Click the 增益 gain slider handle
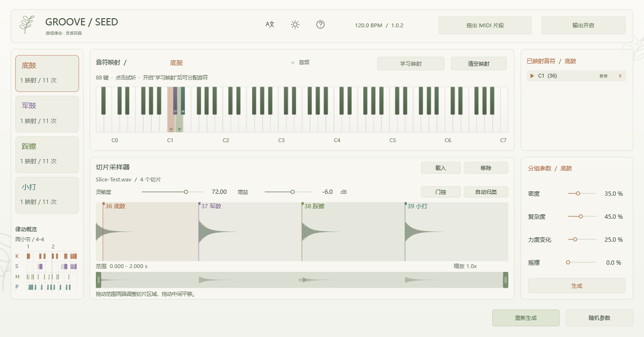Image resolution: width=644 pixels, height=337 pixels. pos(292,192)
